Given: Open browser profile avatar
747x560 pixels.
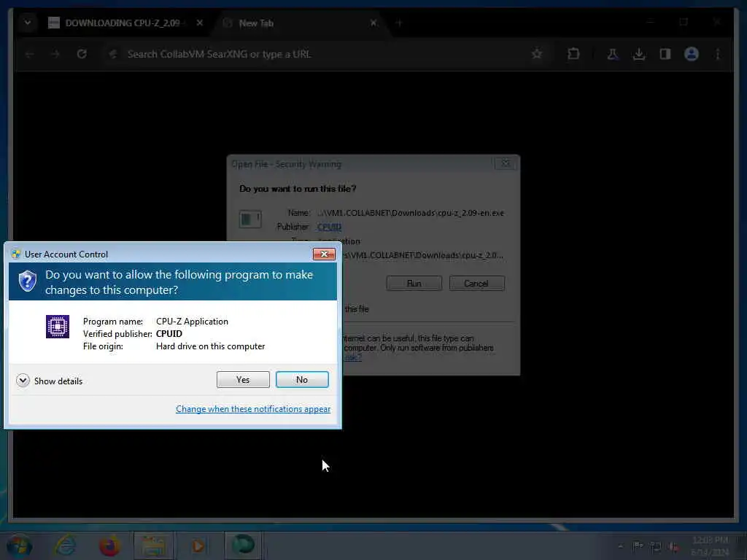Looking at the screenshot, I should click(x=692, y=54).
